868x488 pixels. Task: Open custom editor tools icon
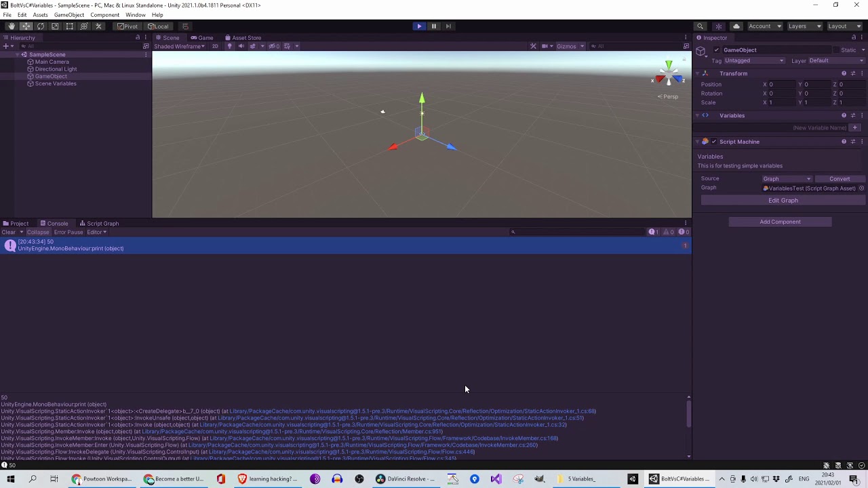point(98,26)
